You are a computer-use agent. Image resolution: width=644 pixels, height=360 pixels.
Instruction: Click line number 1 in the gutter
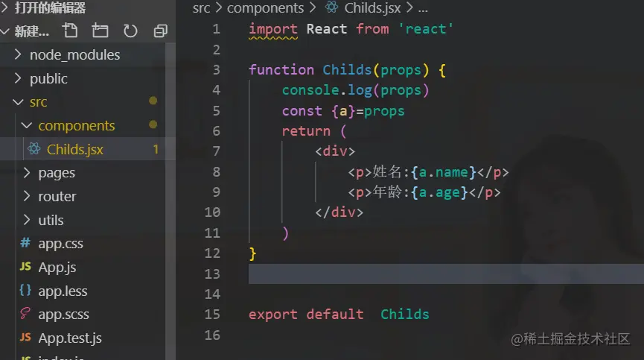(217, 29)
